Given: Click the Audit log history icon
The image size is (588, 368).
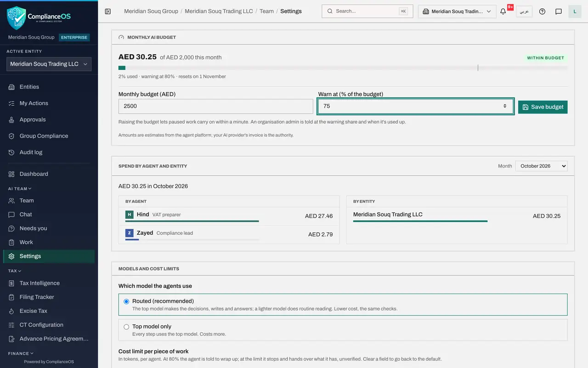Looking at the screenshot, I should pyautogui.click(x=11, y=152).
